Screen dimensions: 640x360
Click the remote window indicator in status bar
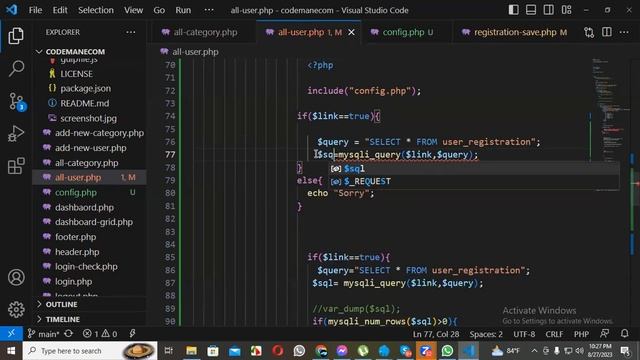(11, 333)
